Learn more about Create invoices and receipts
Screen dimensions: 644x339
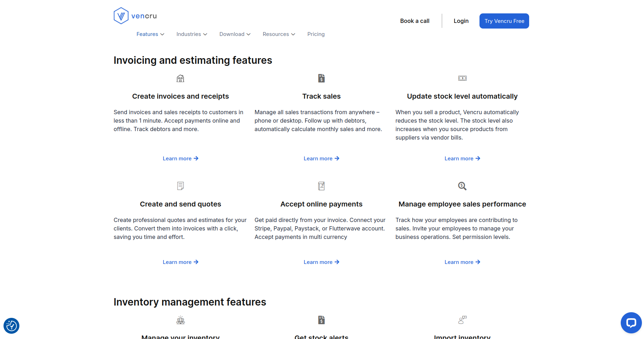tap(180, 159)
